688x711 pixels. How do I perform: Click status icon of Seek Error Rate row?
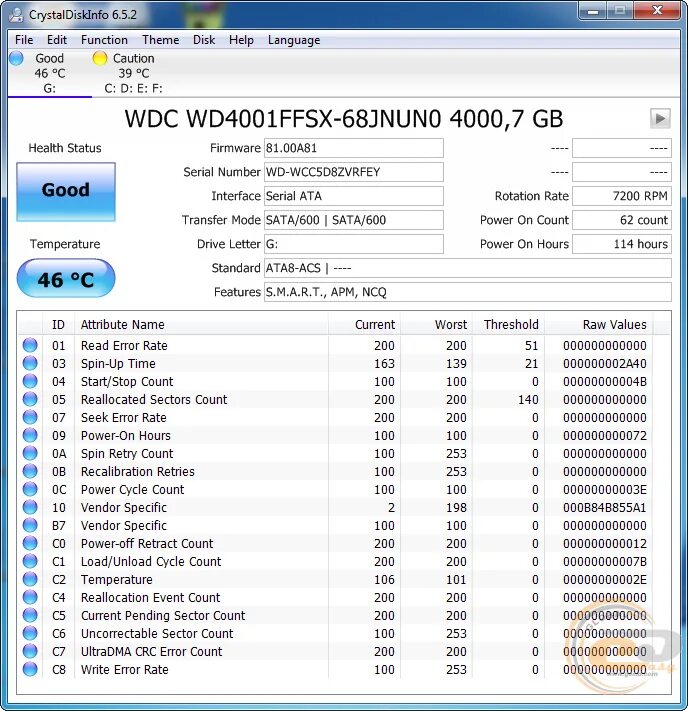(30, 417)
